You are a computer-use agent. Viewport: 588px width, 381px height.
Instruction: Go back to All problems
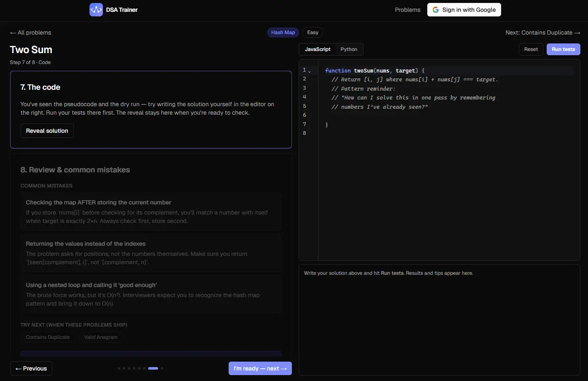pyautogui.click(x=31, y=32)
